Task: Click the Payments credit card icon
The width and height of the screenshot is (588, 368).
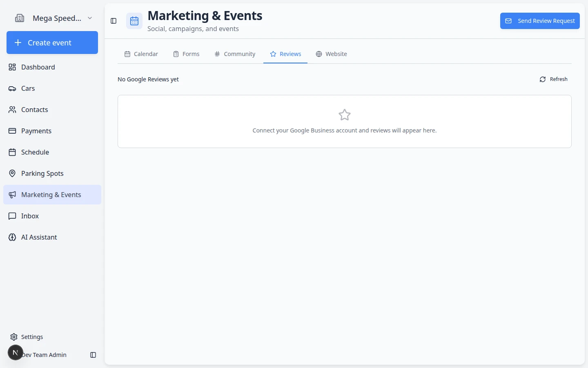Action: 12,131
